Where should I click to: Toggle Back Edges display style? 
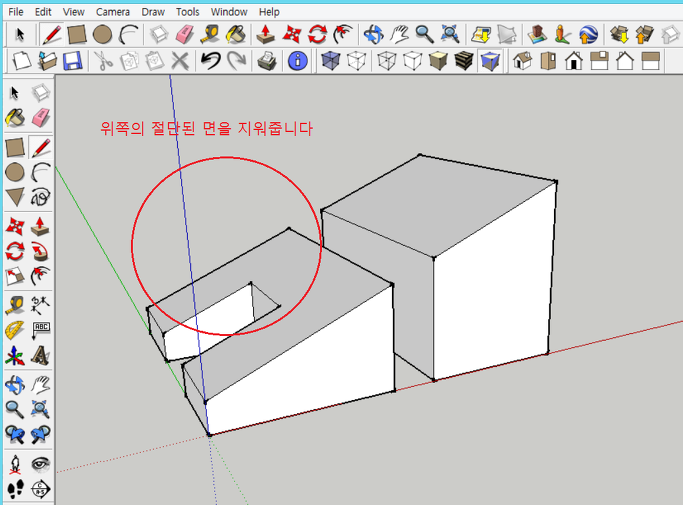pyautogui.click(x=356, y=61)
